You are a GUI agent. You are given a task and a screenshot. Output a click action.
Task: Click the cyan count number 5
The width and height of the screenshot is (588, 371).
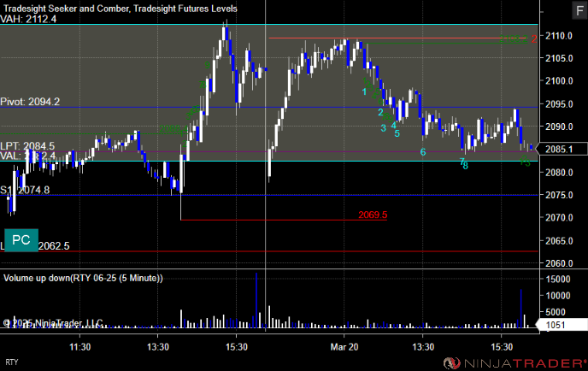pyautogui.click(x=397, y=133)
